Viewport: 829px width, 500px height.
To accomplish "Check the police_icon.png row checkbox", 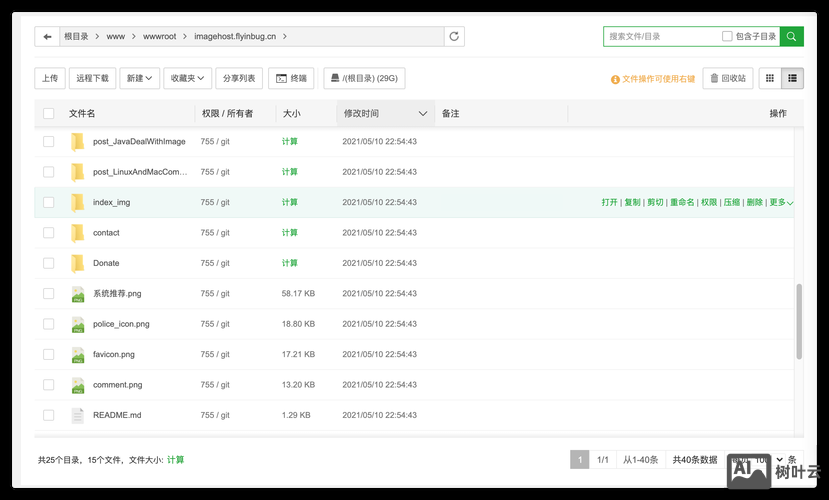I will pyautogui.click(x=49, y=324).
